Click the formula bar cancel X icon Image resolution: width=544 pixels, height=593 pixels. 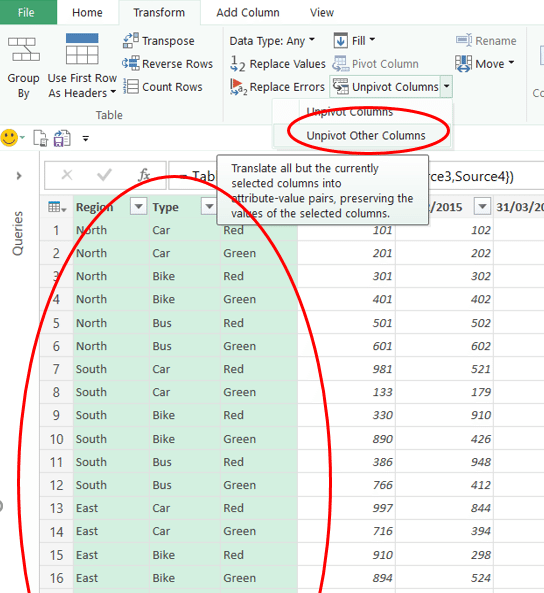coord(67,175)
